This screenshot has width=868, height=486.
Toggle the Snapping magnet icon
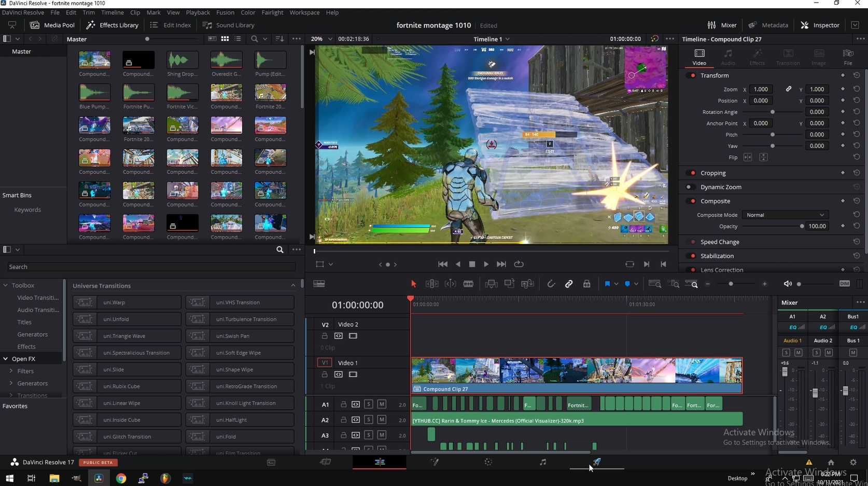click(551, 284)
